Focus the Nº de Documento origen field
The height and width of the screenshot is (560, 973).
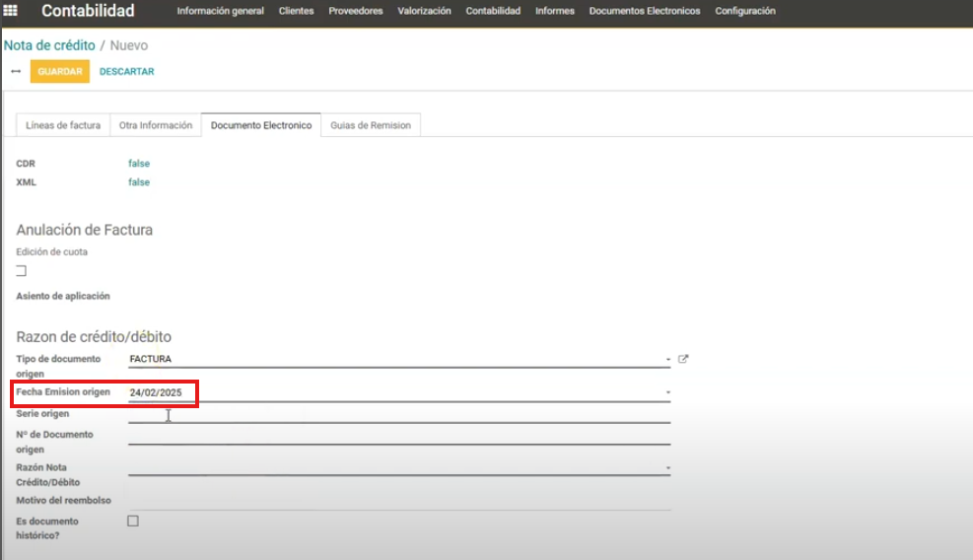pyautogui.click(x=398, y=436)
